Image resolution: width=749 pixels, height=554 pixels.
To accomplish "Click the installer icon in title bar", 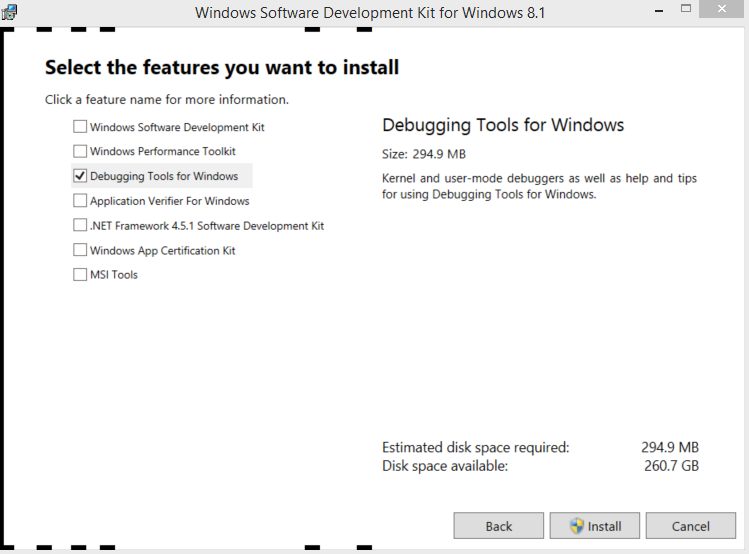I will pos(10,12).
